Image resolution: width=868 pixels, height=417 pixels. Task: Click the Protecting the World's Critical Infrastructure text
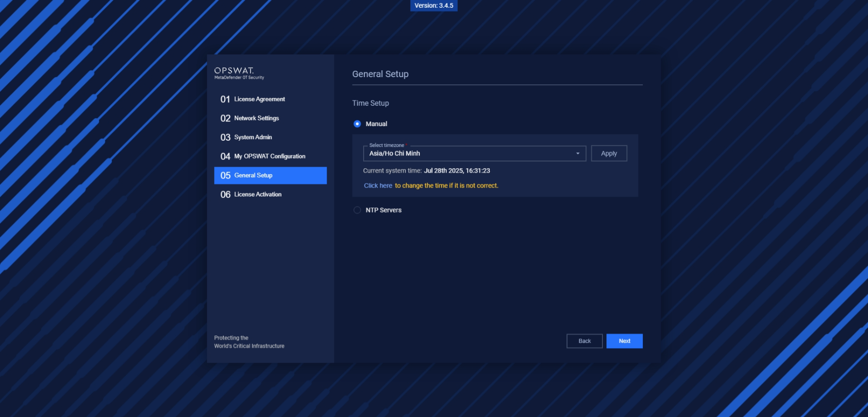pyautogui.click(x=249, y=342)
